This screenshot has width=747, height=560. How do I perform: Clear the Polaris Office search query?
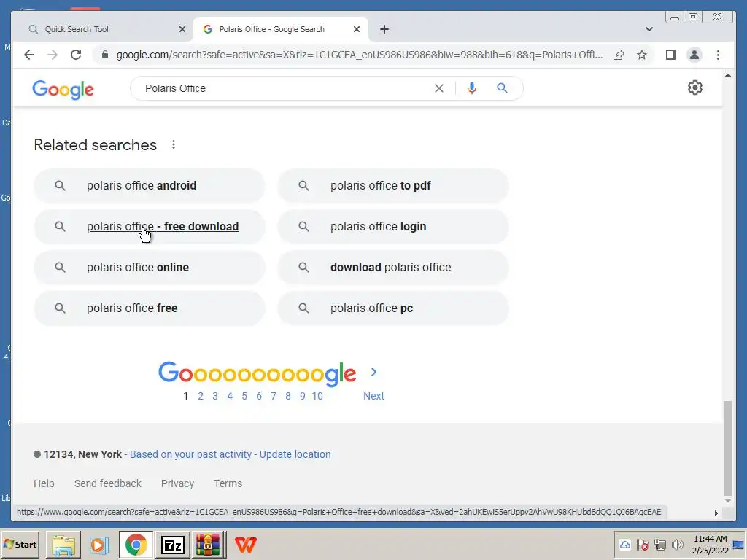(x=438, y=88)
